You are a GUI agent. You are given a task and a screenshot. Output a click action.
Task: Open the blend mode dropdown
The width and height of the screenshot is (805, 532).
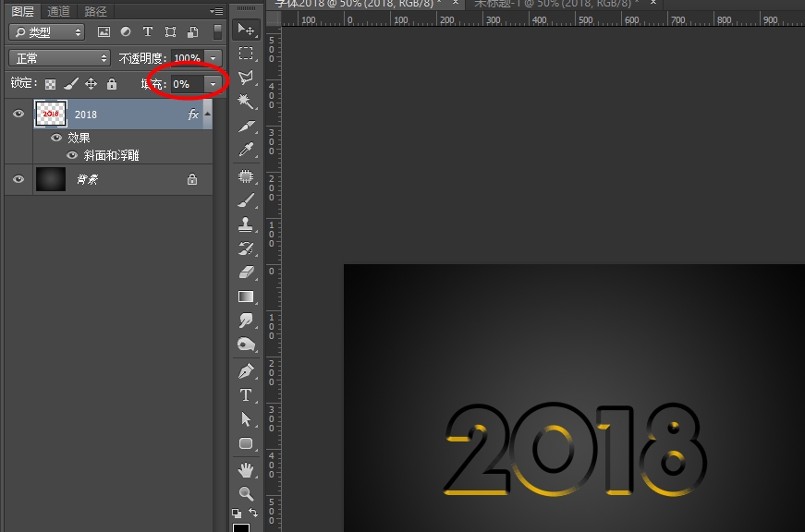click(59, 58)
